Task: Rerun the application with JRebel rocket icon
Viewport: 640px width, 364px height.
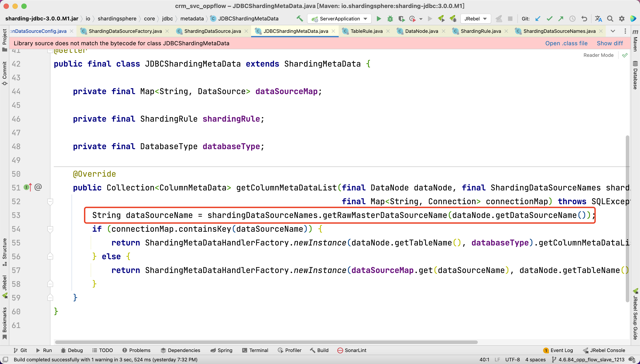Action: point(441,19)
